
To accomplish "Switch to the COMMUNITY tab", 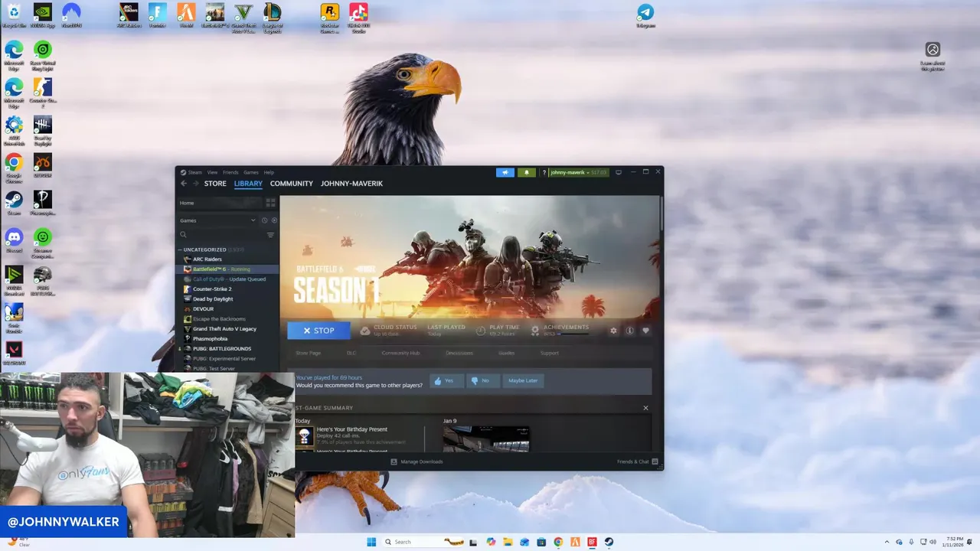I will 292,184.
